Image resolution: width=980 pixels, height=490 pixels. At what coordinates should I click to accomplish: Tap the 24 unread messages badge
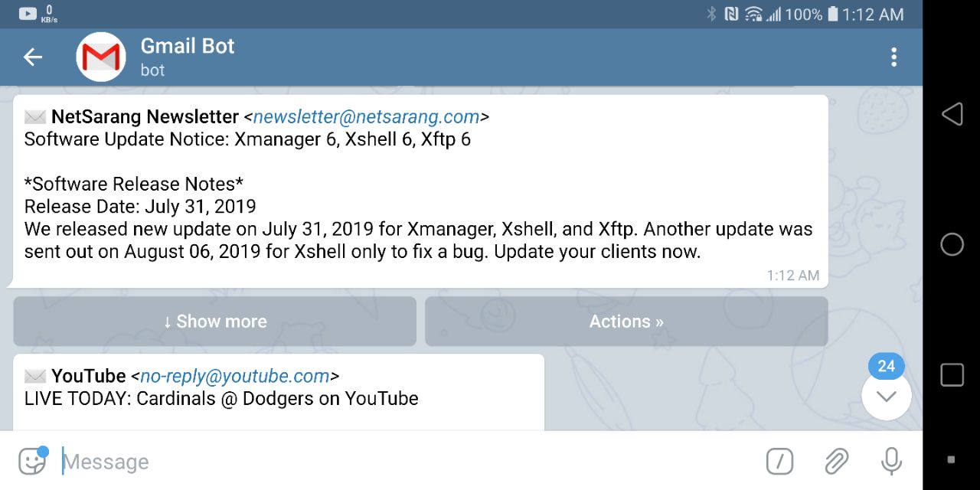click(887, 366)
